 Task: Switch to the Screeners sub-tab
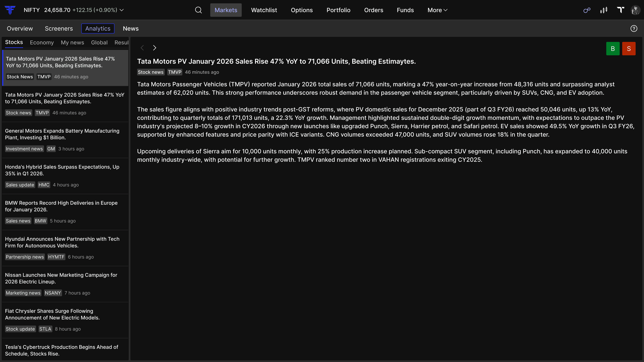(59, 28)
